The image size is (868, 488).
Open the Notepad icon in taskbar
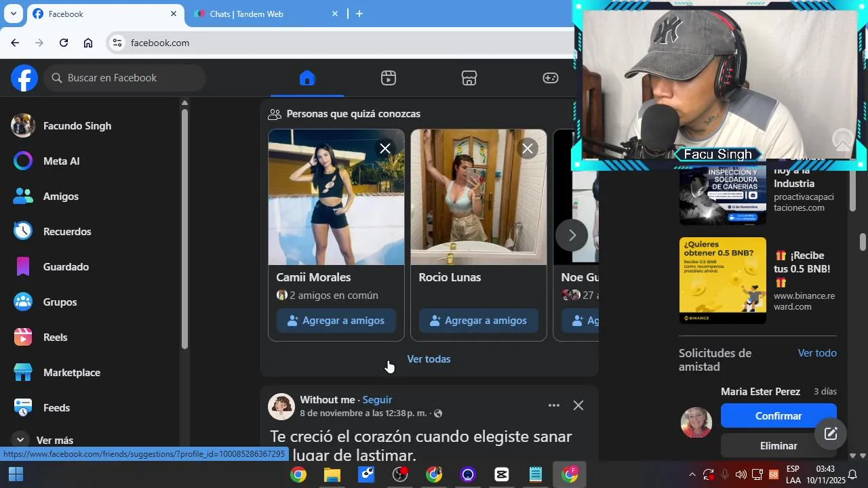536,474
